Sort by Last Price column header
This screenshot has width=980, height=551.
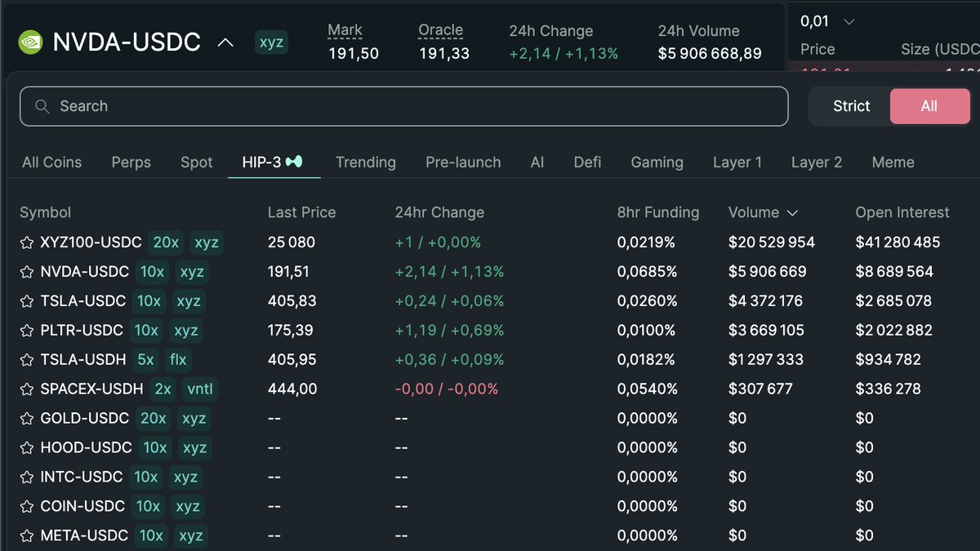(x=301, y=213)
